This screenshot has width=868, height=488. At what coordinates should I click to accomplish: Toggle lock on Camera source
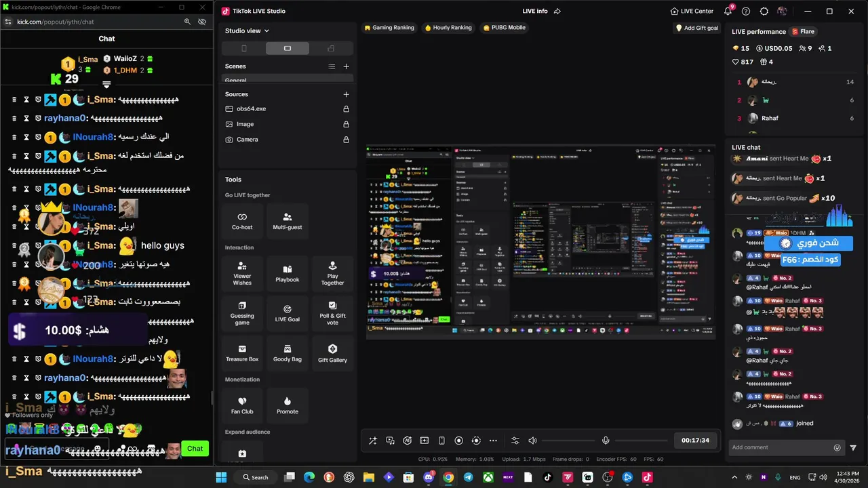347,139
